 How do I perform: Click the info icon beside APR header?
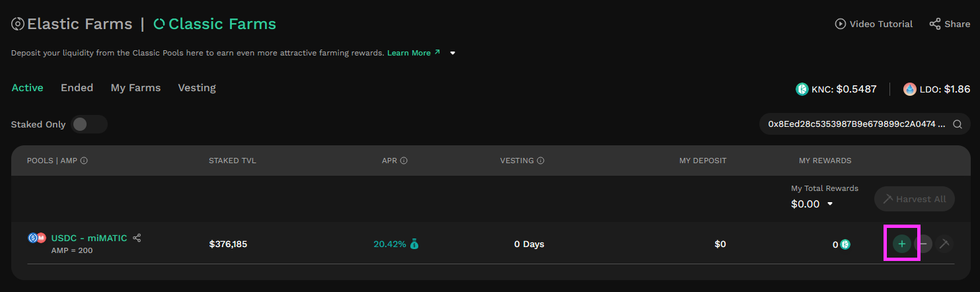coord(404,161)
